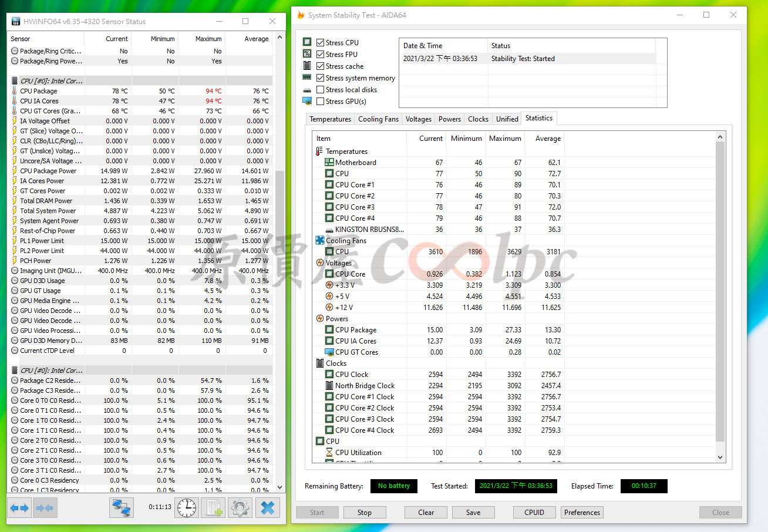Click the hourglass icon beside CPU Utilization
Screen dimensions: 768x532
point(329,453)
